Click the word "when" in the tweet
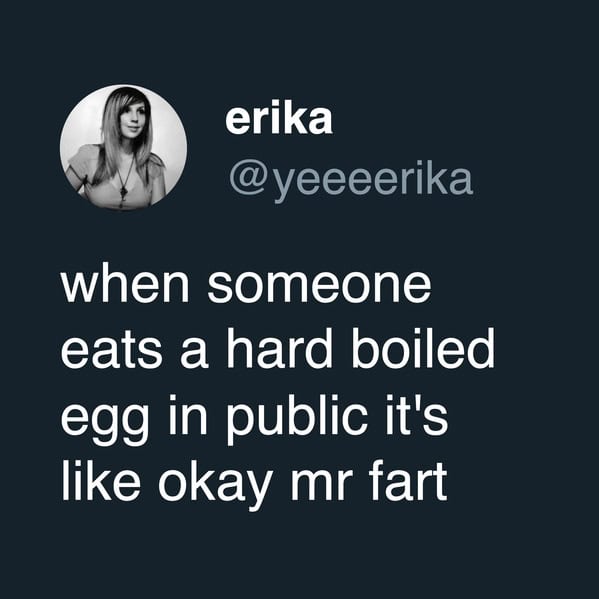The width and height of the screenshot is (599, 599). [125, 286]
